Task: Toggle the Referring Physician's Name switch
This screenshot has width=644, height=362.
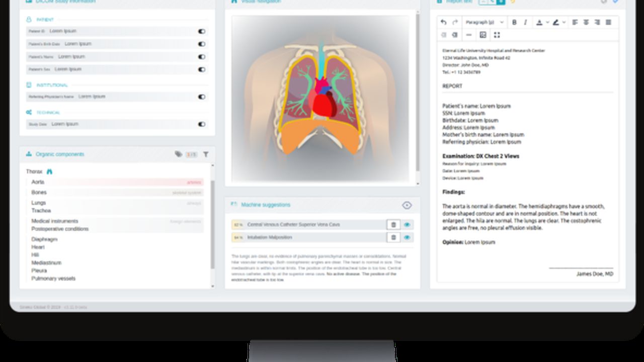Action: (x=201, y=97)
